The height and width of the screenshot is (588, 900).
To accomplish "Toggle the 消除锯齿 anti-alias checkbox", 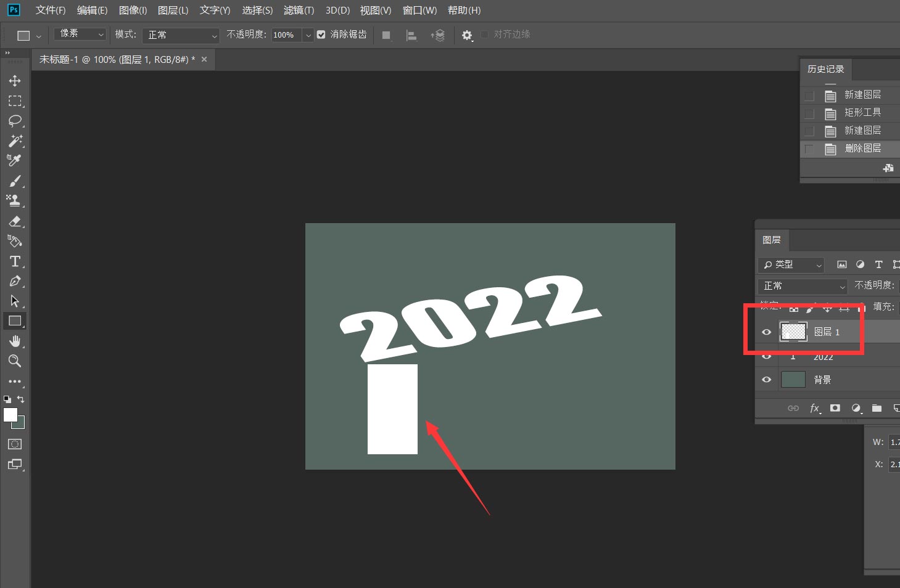I will pos(321,35).
